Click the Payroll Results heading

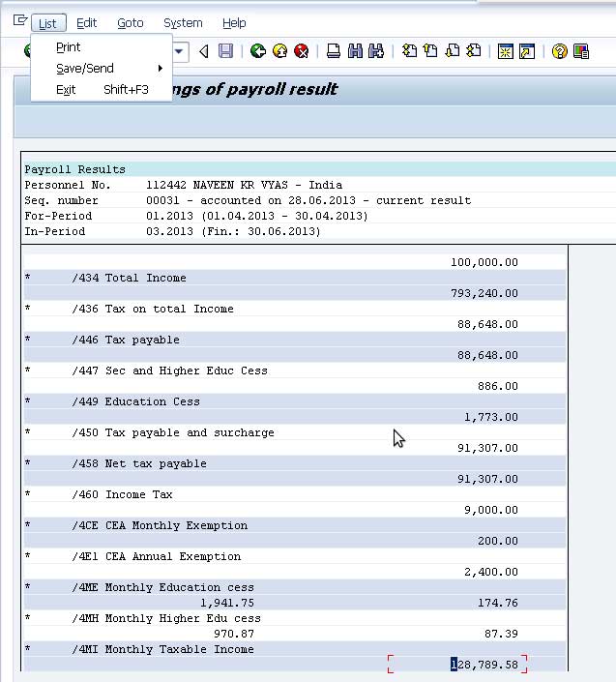tap(74, 169)
